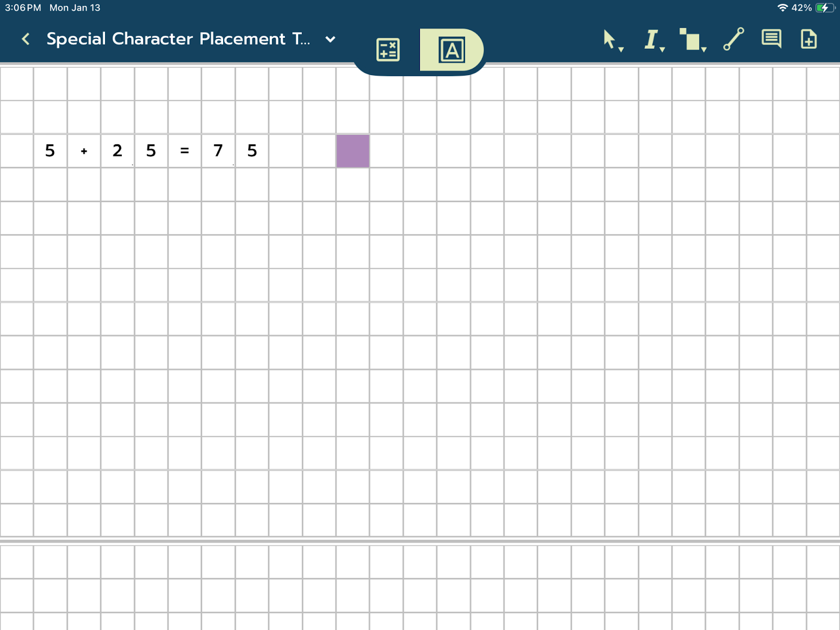Select the cell containing the equals sign
840x630 pixels.
click(x=185, y=151)
